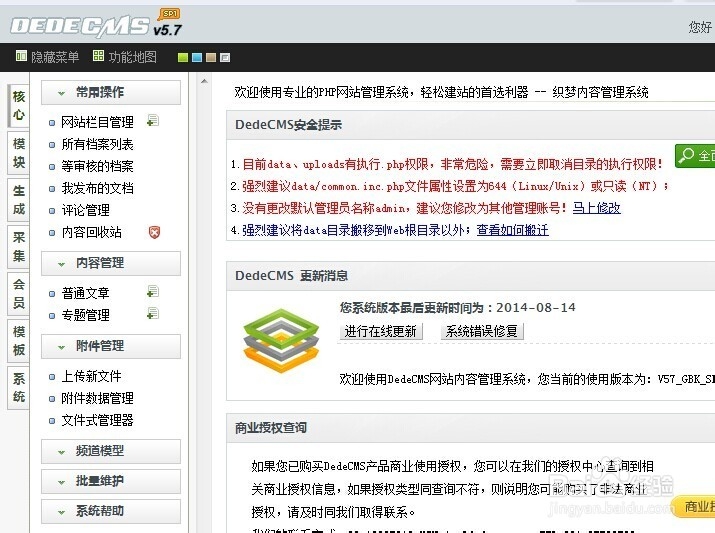Image resolution: width=715 pixels, height=533 pixels.
Task: Switch to the 会员 sidebar tab
Action: pyautogui.click(x=19, y=294)
